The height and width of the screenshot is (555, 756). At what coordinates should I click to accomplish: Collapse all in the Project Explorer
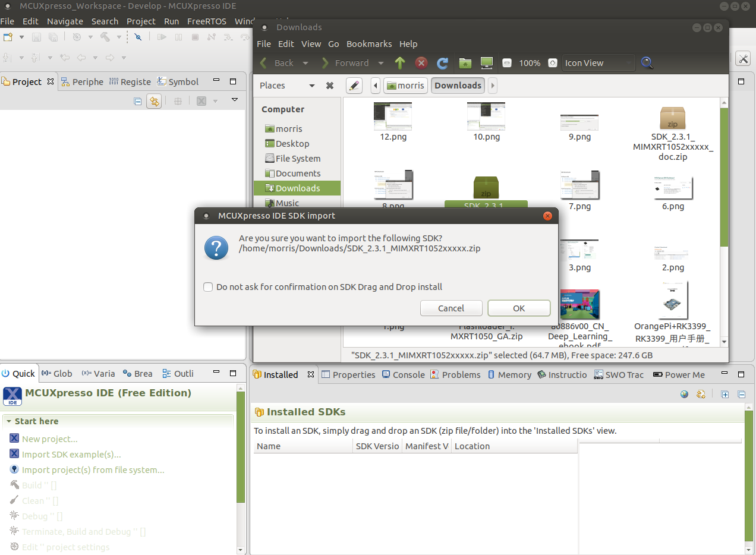pyautogui.click(x=138, y=101)
